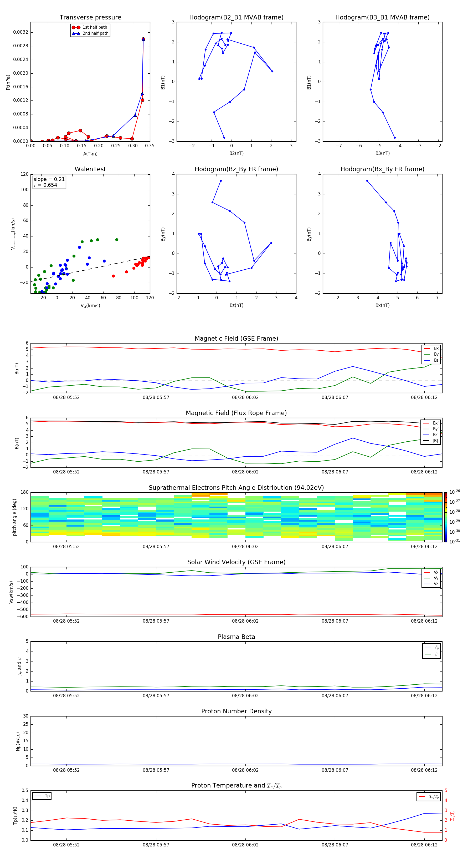Click the 'Magnetic Field (Flux Rope Frame)' title

tap(236, 413)
